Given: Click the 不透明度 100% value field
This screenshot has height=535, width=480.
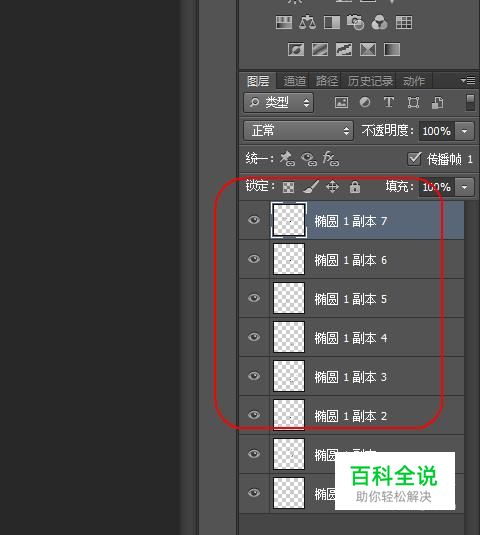Looking at the screenshot, I should point(437,131).
